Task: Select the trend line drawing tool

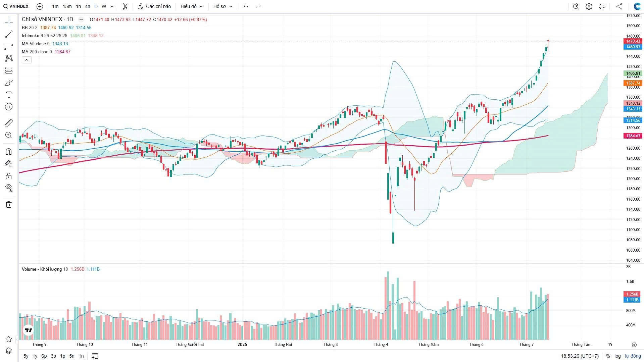Action: pyautogui.click(x=9, y=34)
